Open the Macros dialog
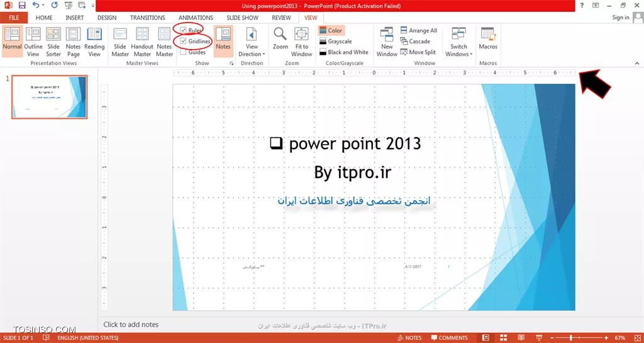The height and width of the screenshot is (343, 644). coord(488,38)
